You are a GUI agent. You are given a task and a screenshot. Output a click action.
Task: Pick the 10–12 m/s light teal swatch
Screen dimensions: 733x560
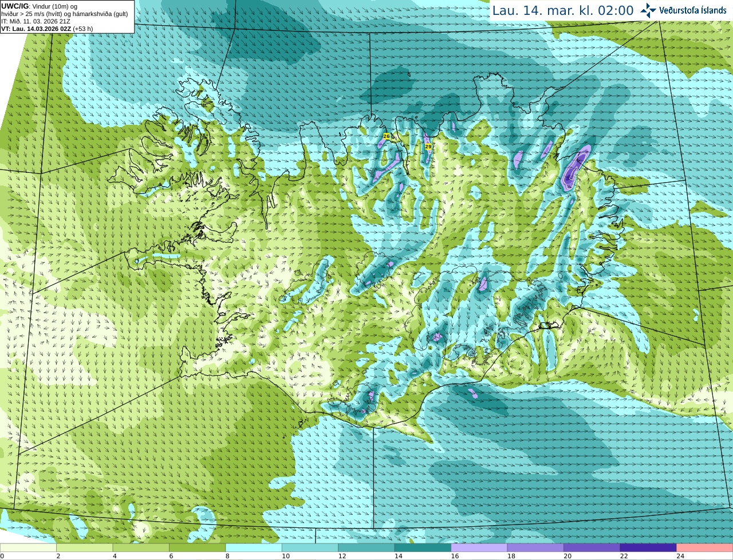click(310, 548)
